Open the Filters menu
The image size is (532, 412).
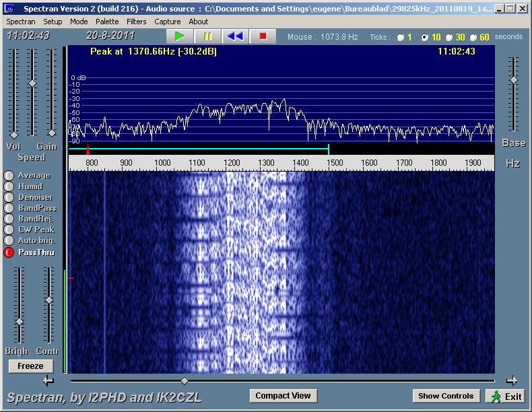click(136, 22)
